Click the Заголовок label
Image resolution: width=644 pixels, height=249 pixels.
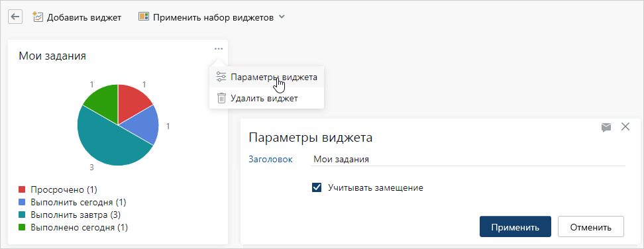click(271, 159)
